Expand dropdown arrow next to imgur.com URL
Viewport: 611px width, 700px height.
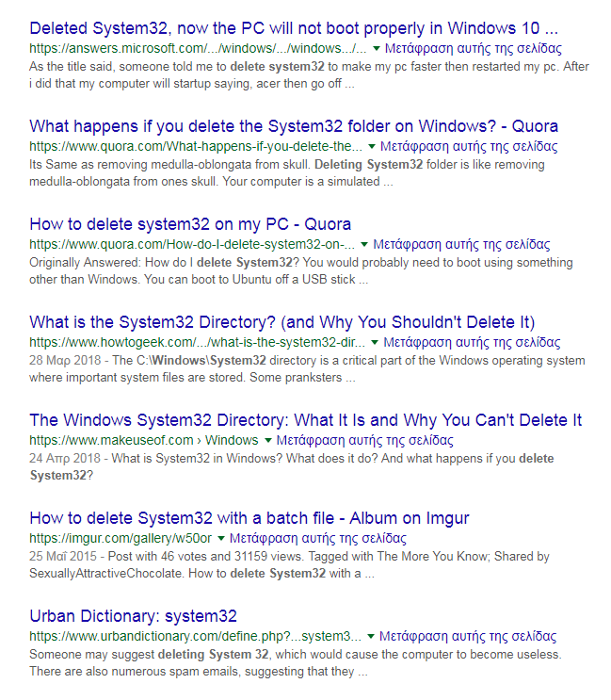click(x=220, y=539)
